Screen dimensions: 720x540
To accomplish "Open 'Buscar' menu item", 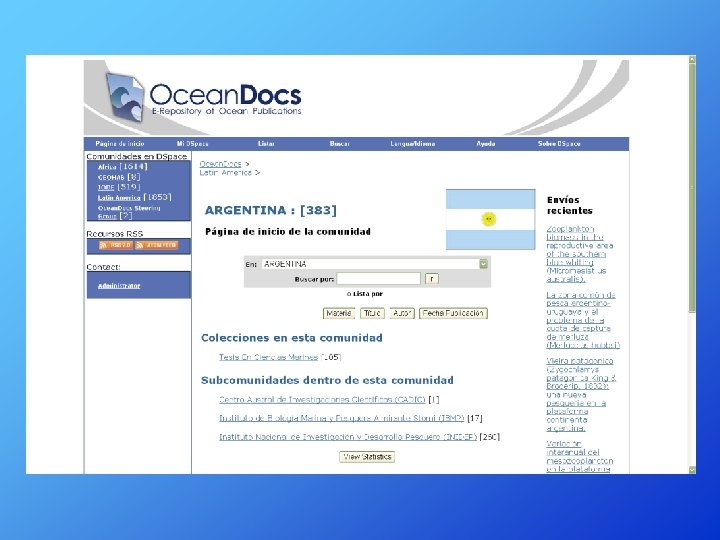I will 340,144.
